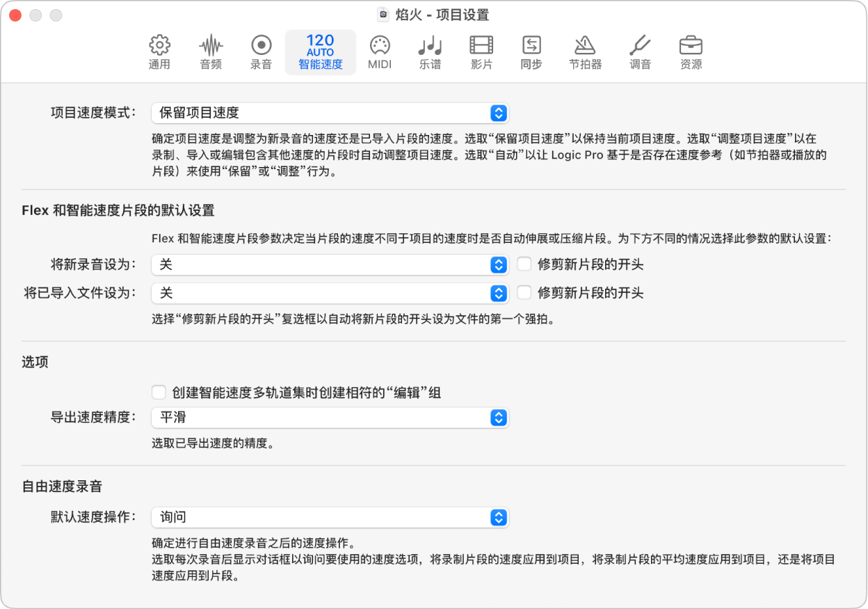The image size is (868, 609).
Task: Open the 影片 filmstrip settings icon
Action: pyautogui.click(x=481, y=45)
